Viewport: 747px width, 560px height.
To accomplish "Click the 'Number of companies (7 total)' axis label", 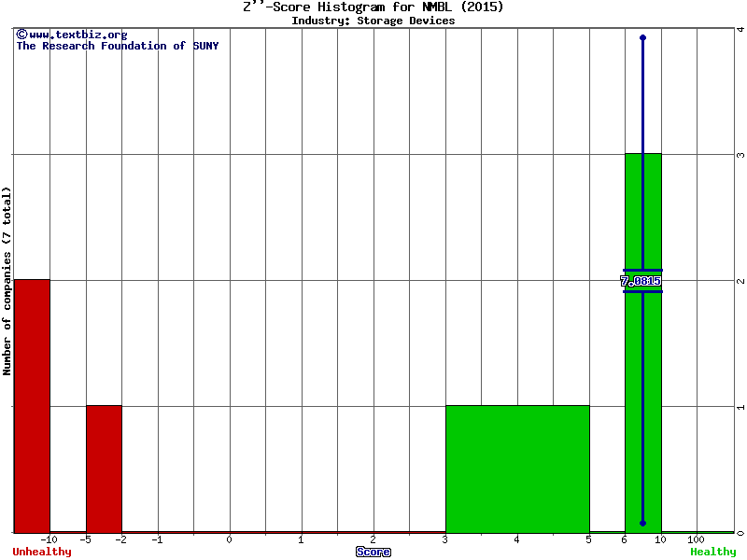I will click(7, 281).
